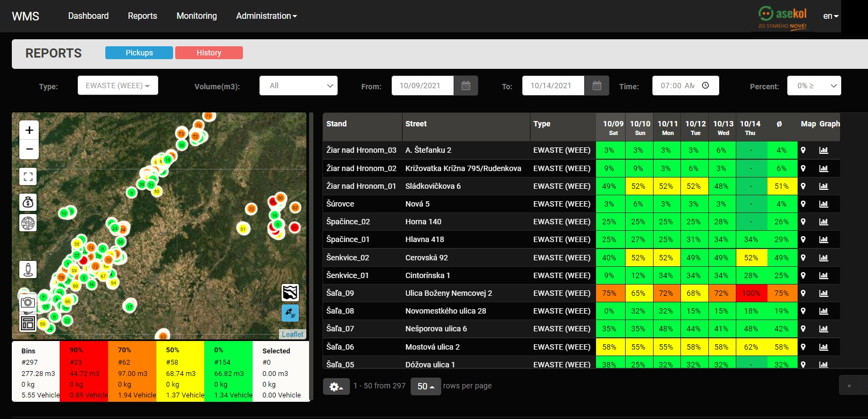Click the layout panel icon on map

tap(28, 323)
